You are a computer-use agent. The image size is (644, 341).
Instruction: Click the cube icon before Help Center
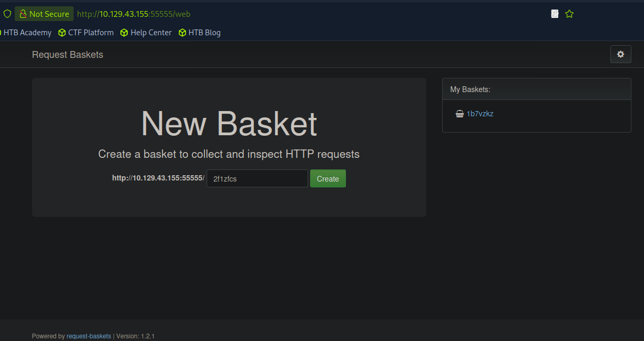click(x=124, y=33)
